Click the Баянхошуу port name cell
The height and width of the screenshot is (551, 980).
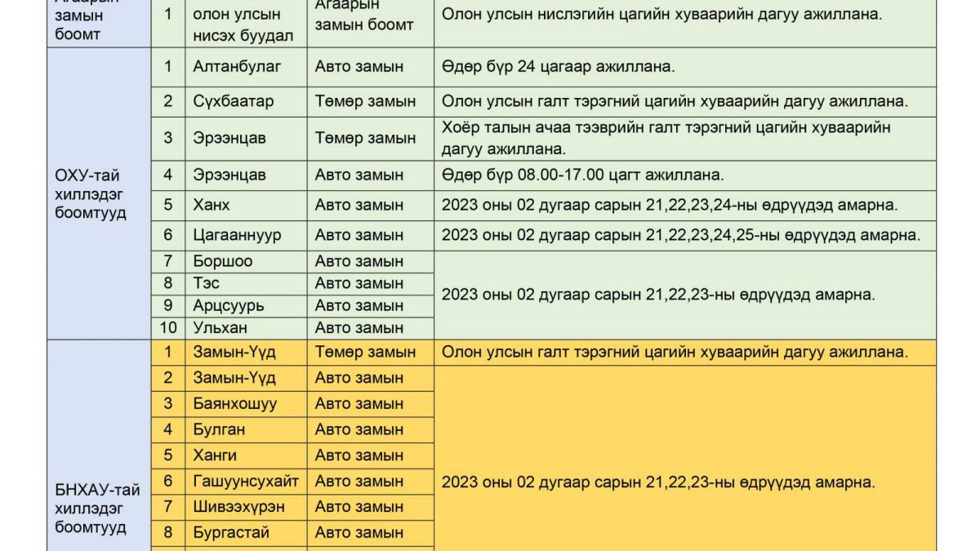pos(234,403)
